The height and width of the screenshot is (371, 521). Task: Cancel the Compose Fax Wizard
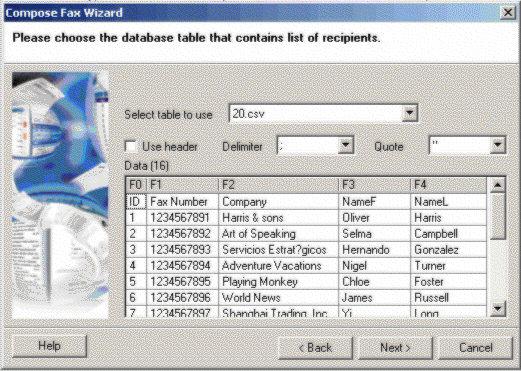point(476,348)
